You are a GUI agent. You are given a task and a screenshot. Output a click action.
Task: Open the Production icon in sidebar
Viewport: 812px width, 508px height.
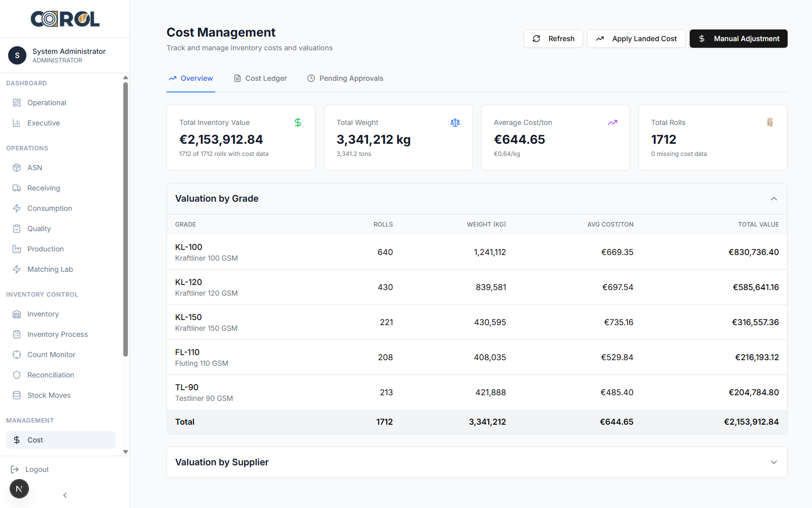tap(17, 248)
